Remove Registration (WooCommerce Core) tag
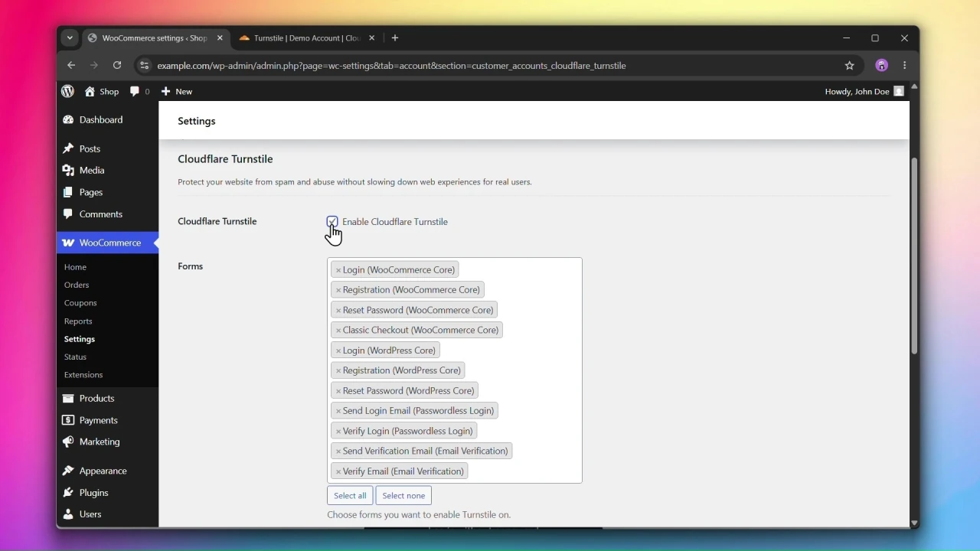Screen dimensions: 980x551 point(338,290)
